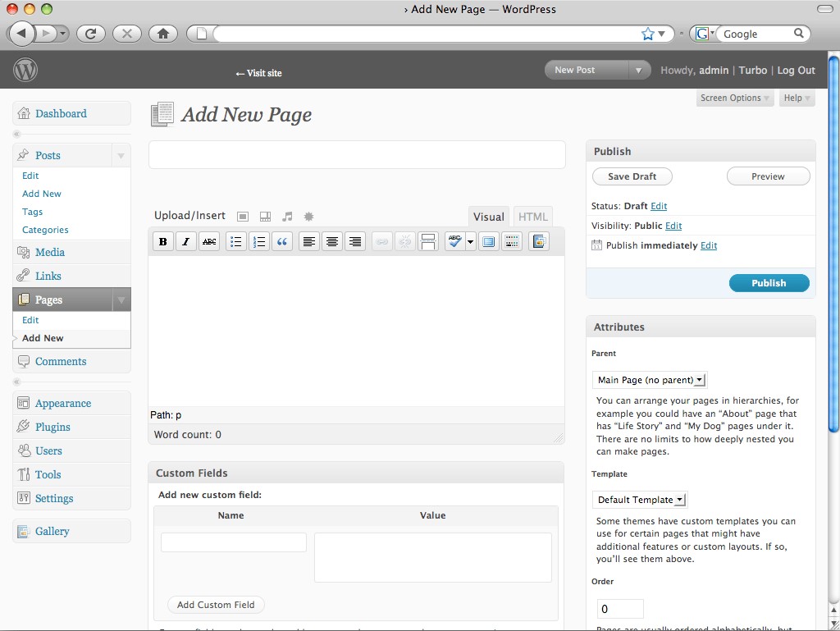The image size is (840, 631).
Task: Open the Appearance menu in the sidebar
Action: (x=62, y=404)
